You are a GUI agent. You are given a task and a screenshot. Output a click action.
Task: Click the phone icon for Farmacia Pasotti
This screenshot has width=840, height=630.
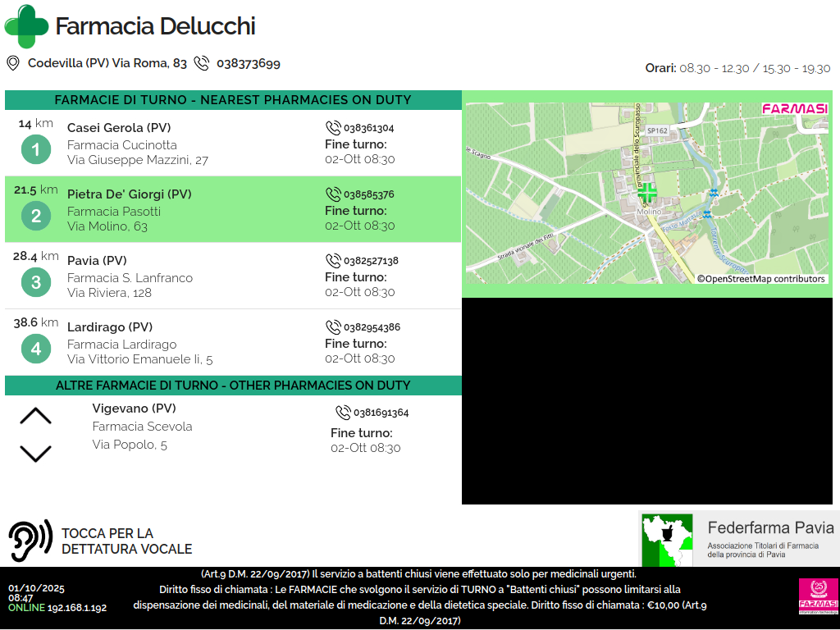333,194
